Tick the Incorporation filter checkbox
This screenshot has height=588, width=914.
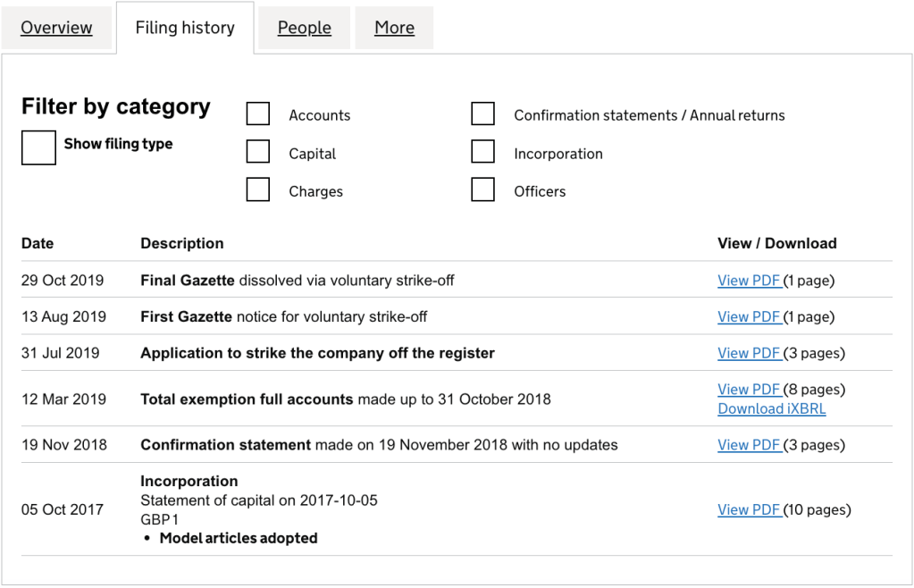coord(483,153)
